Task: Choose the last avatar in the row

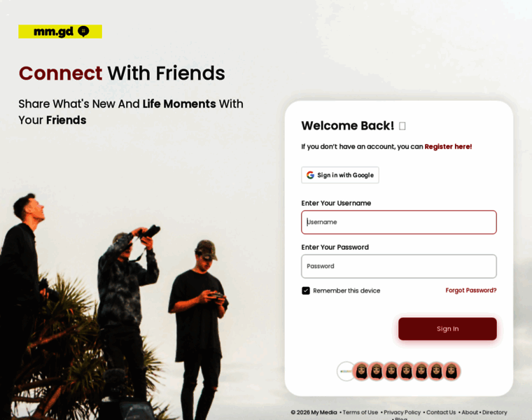Action: click(451, 371)
